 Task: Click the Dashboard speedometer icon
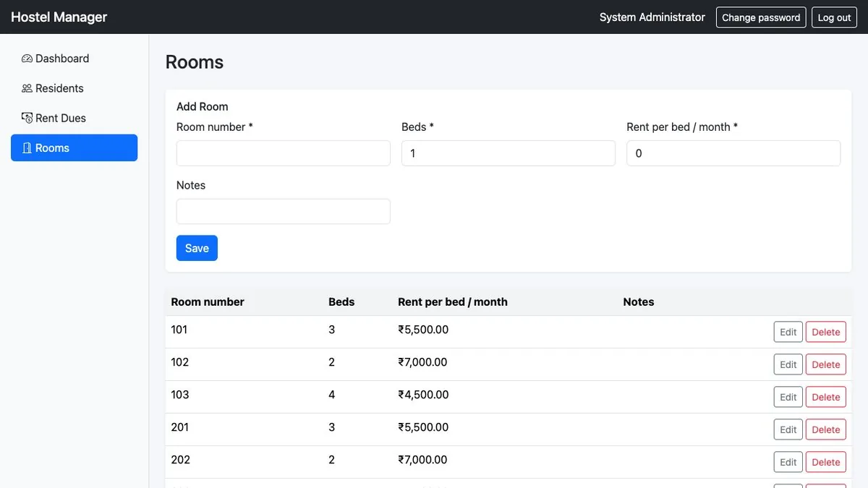click(x=27, y=59)
